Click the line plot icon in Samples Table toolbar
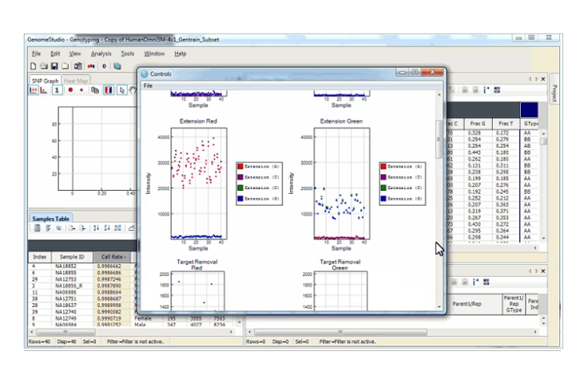The height and width of the screenshot is (379, 588). [x=132, y=227]
